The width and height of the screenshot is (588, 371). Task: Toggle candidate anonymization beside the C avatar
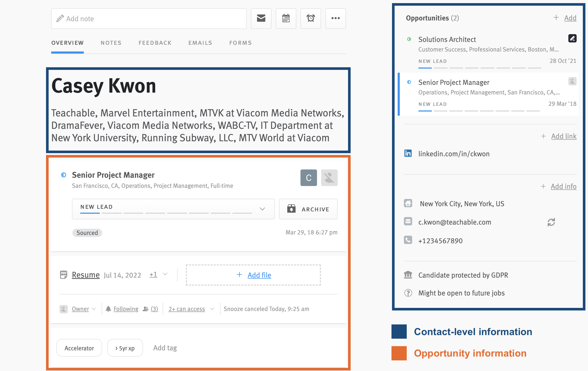click(329, 177)
